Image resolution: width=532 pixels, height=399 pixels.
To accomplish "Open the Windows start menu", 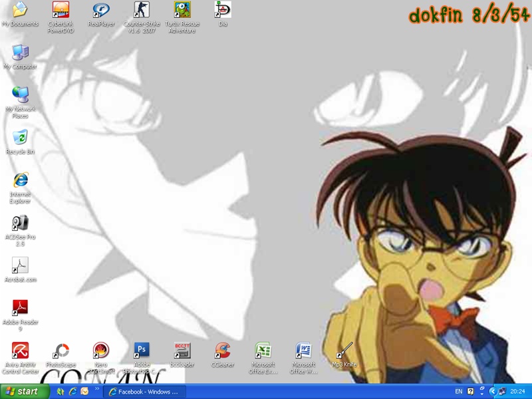I will point(24,392).
